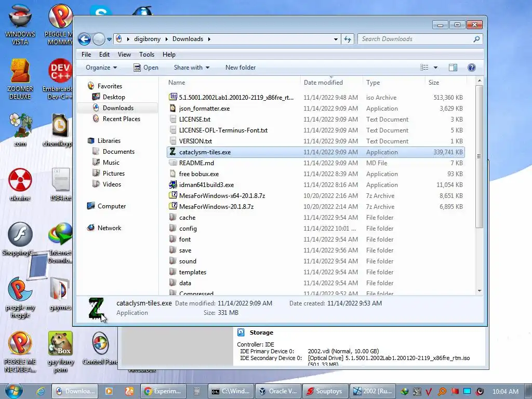
Task: Select MesaForWindows-x64-20.1.8.7z archive icon
Action: 173,195
